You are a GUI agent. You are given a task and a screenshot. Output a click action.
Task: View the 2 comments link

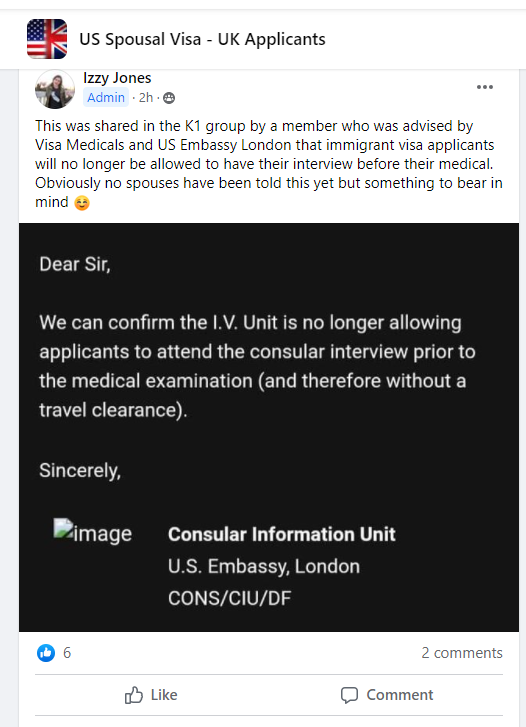coord(462,653)
